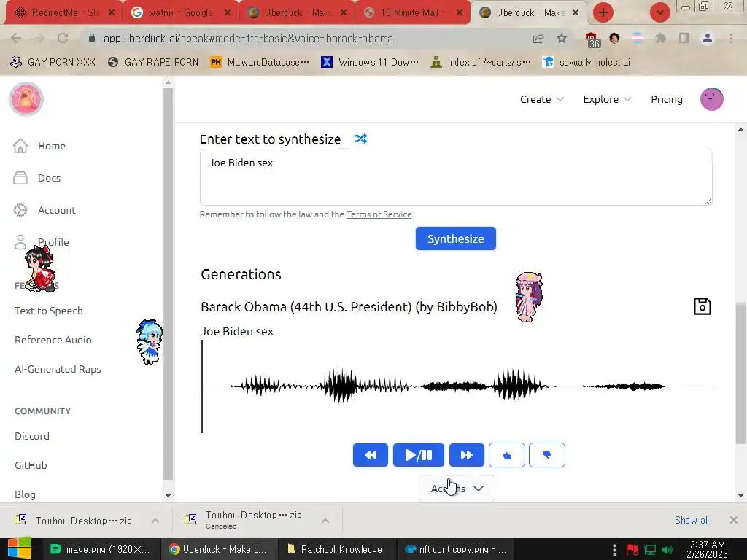Expand the Create menu
This screenshot has height=560, width=747.
[542, 99]
